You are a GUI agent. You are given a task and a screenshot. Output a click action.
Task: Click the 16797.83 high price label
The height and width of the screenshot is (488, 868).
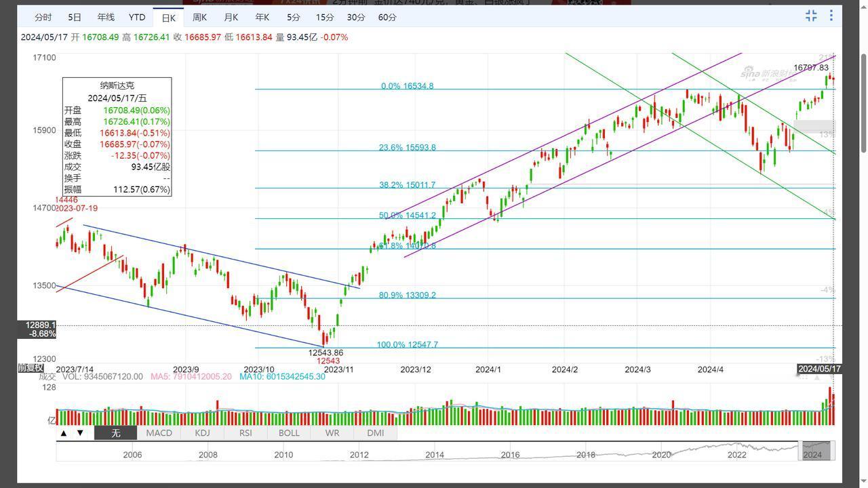tap(811, 68)
